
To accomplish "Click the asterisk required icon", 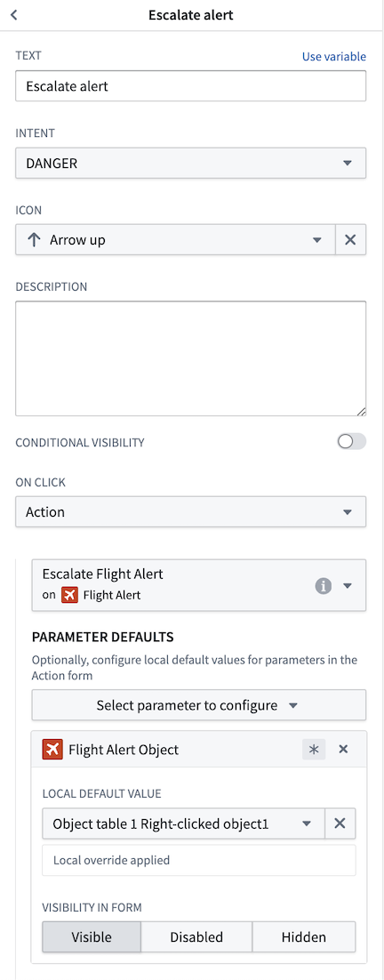I will 314,750.
